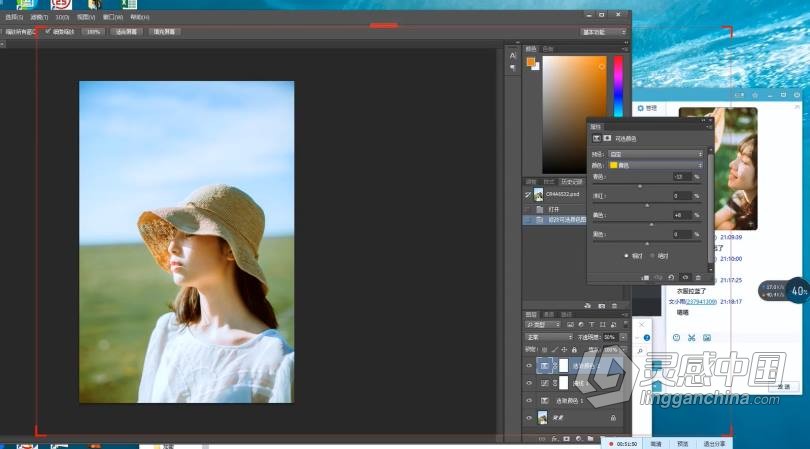
Task: Hide the Curves (曲线) layer
Action: pyautogui.click(x=529, y=383)
